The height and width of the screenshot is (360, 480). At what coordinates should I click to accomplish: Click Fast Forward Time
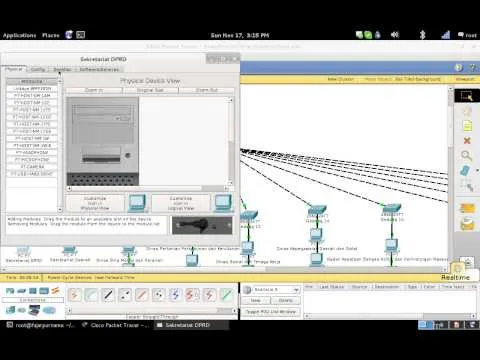click(x=114, y=277)
